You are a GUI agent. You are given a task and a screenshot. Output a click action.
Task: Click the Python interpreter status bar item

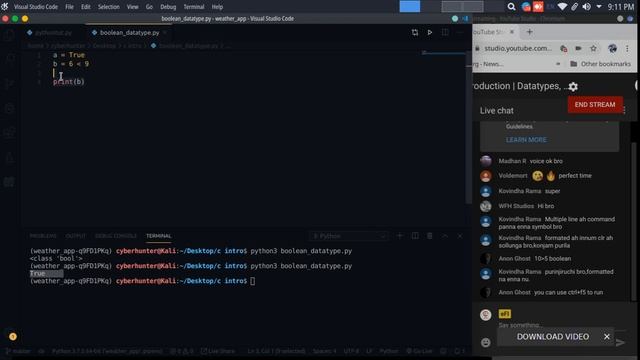(x=107, y=351)
